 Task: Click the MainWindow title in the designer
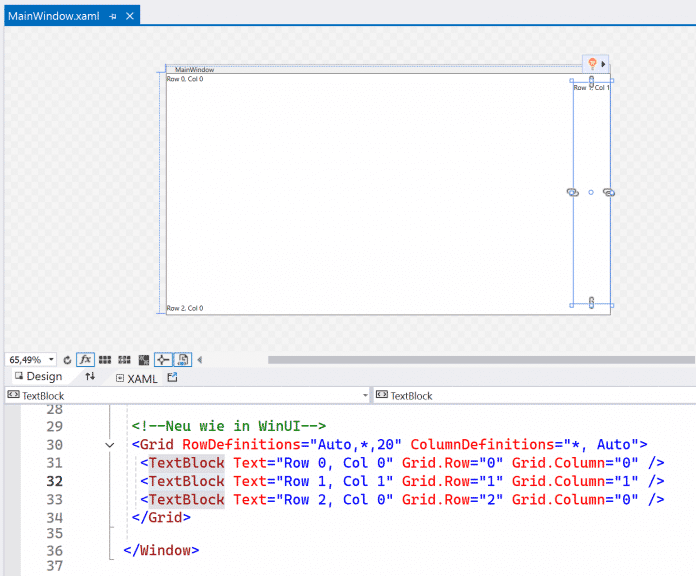click(194, 70)
